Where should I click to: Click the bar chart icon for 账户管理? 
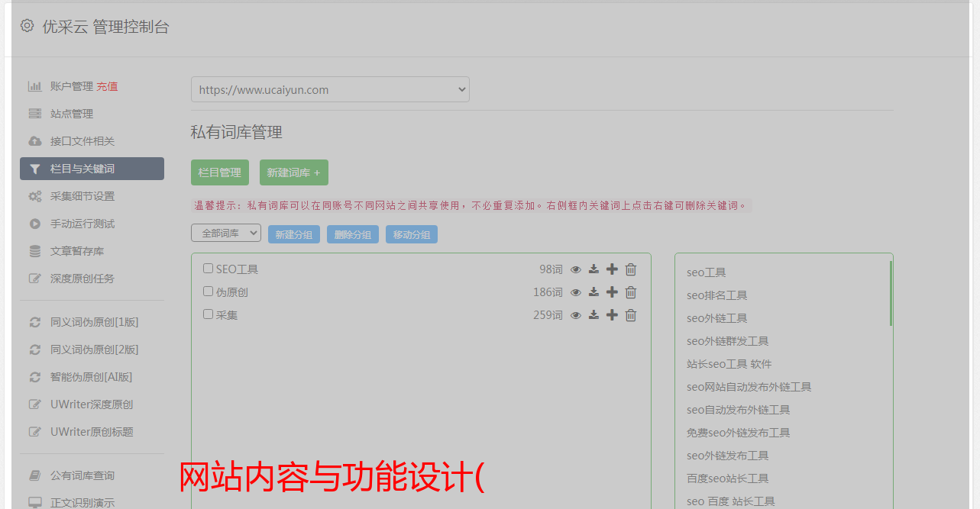(34, 86)
